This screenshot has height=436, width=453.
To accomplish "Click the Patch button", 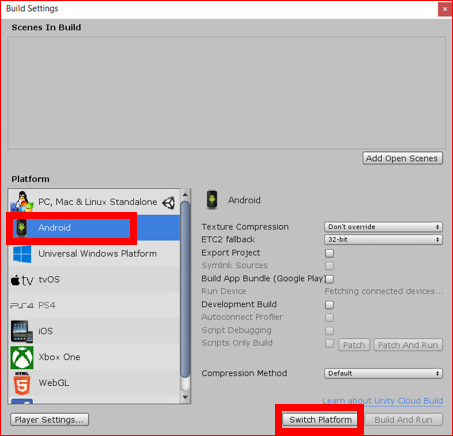I will tap(354, 345).
